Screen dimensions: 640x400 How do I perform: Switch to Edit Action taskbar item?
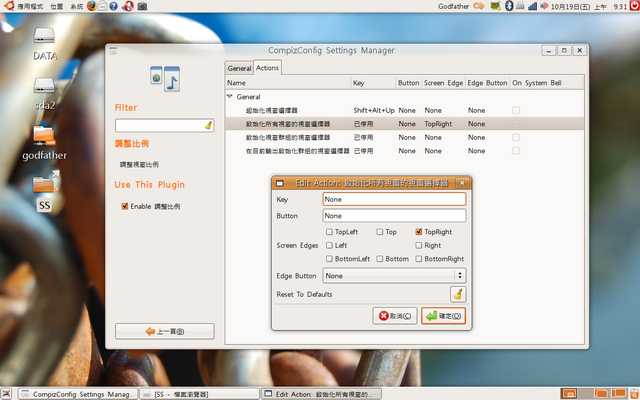tap(321, 394)
